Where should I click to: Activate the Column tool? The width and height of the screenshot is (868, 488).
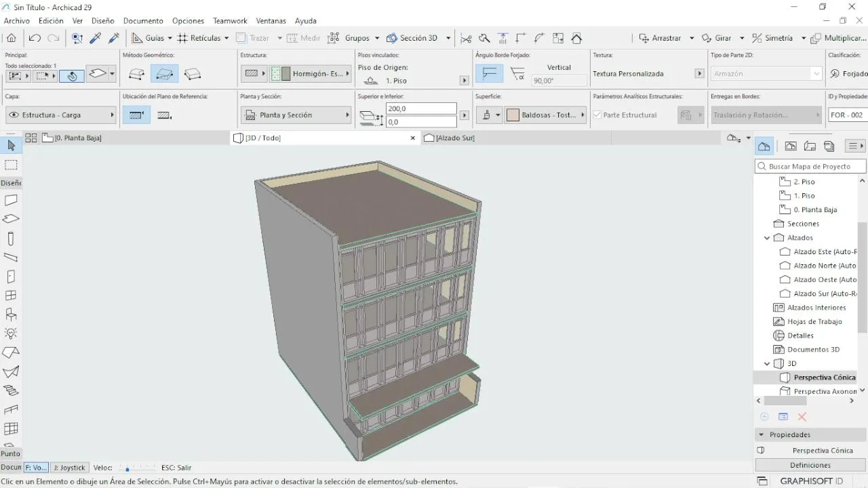click(11, 239)
